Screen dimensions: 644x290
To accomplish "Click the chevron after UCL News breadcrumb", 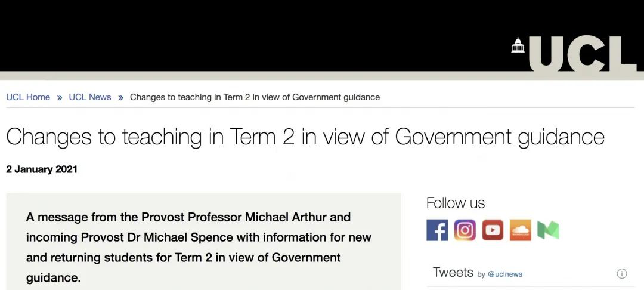I will click(120, 98).
